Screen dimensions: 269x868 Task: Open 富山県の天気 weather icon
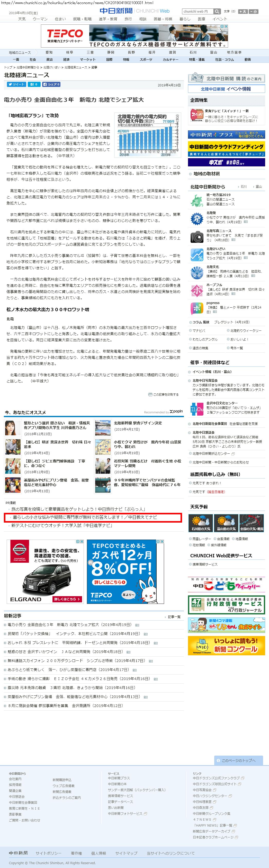[x=226, y=523]
